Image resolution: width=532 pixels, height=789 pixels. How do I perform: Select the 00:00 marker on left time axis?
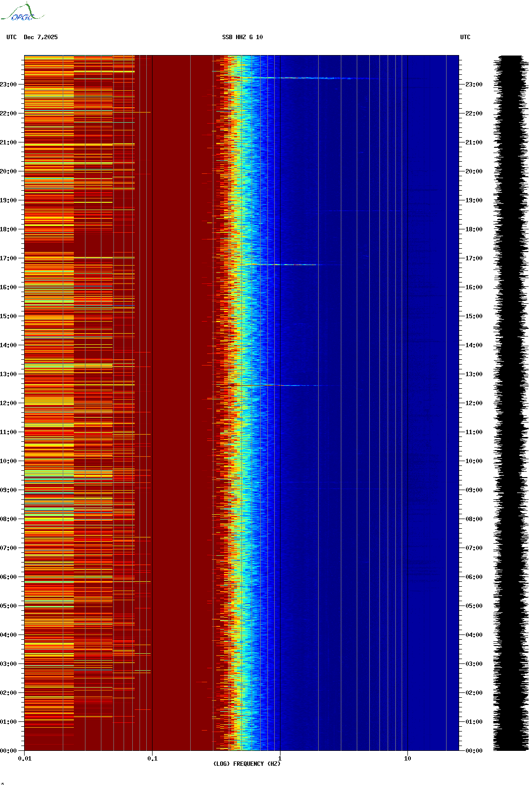[8, 751]
